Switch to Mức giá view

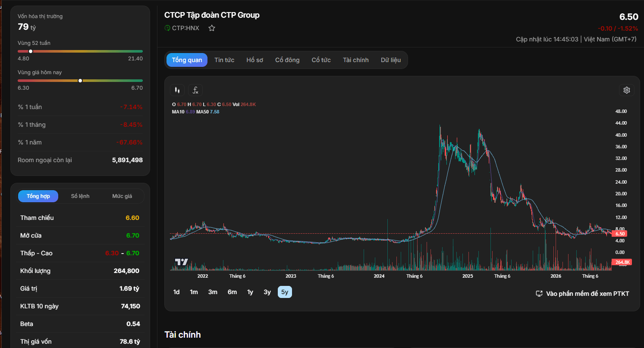click(x=122, y=196)
